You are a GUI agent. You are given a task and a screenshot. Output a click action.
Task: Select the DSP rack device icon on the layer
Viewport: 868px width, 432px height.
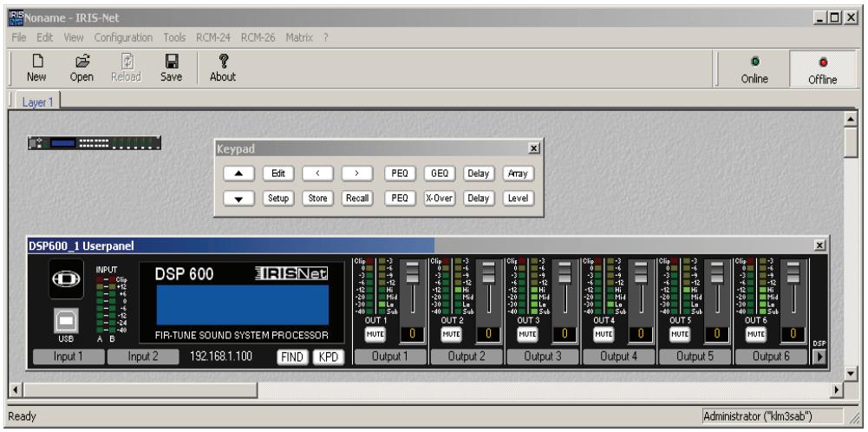click(x=95, y=143)
